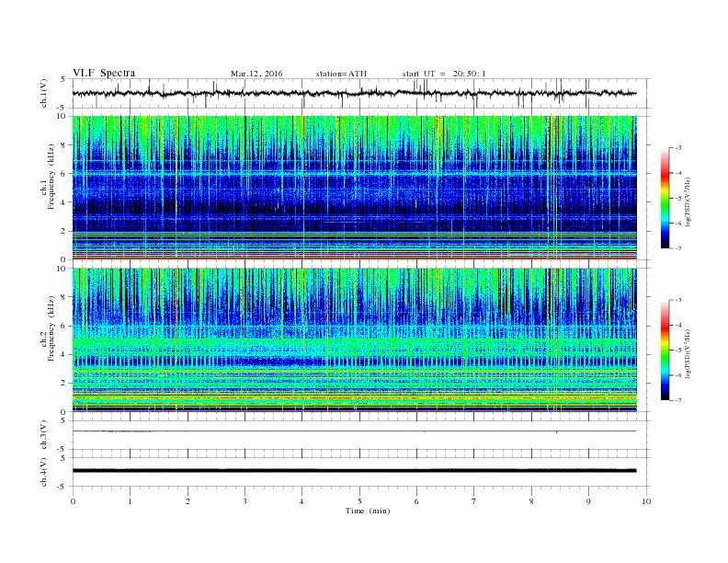
Task: Click the ch.2 spectrogram color scale bar
Action: tap(665, 350)
